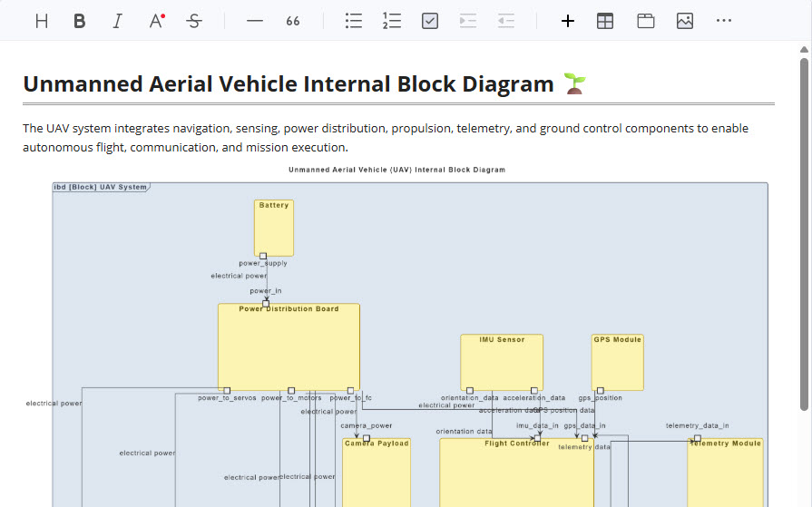812x507 pixels.
Task: Click the document title heading
Action: coord(289,84)
